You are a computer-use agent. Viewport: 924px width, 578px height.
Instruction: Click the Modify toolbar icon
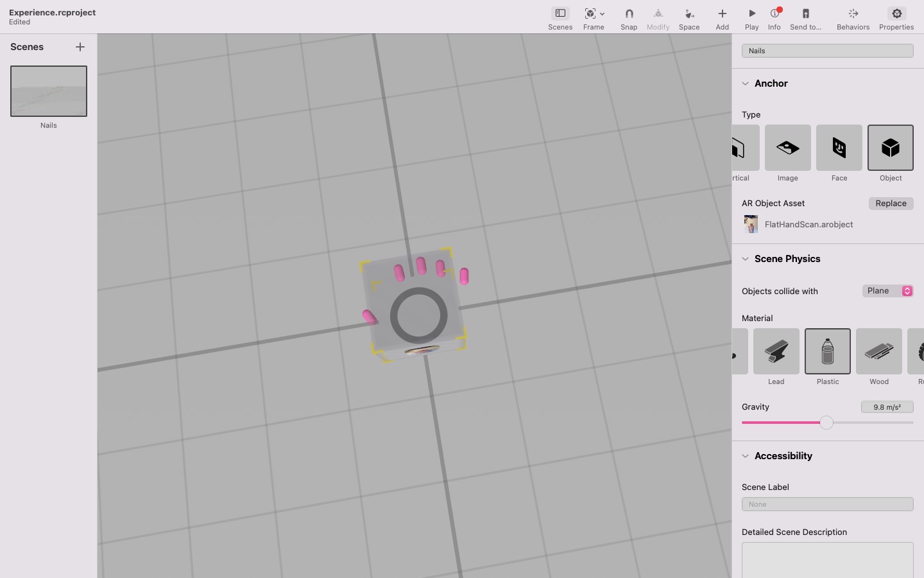(658, 13)
